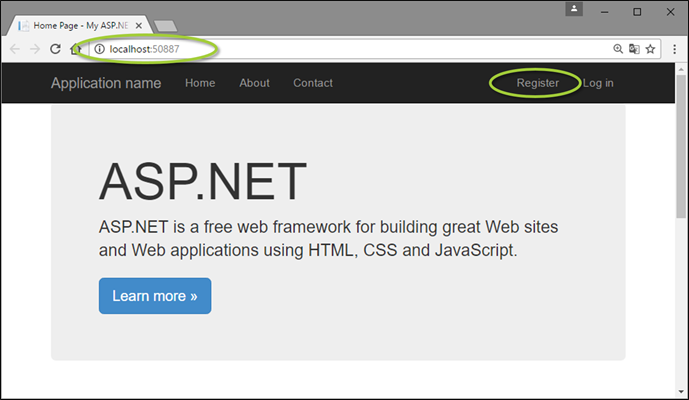View site information icon beside localhost
This screenshot has height=400, width=689.
click(100, 49)
